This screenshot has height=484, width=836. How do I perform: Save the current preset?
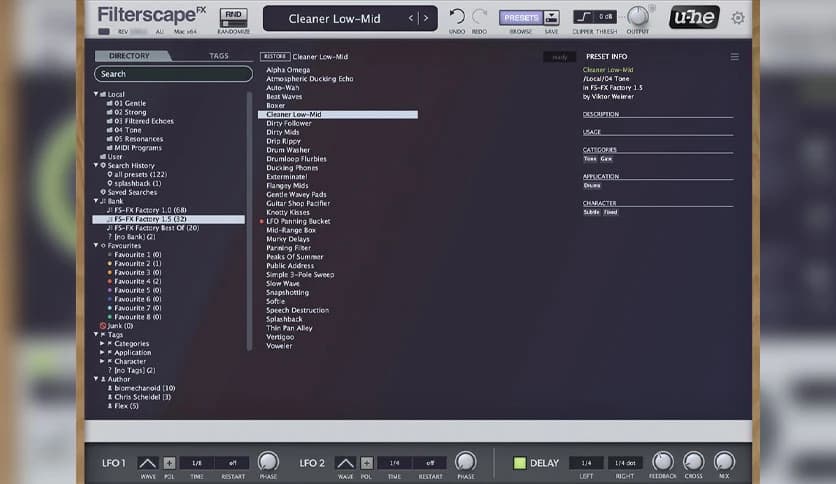551,18
